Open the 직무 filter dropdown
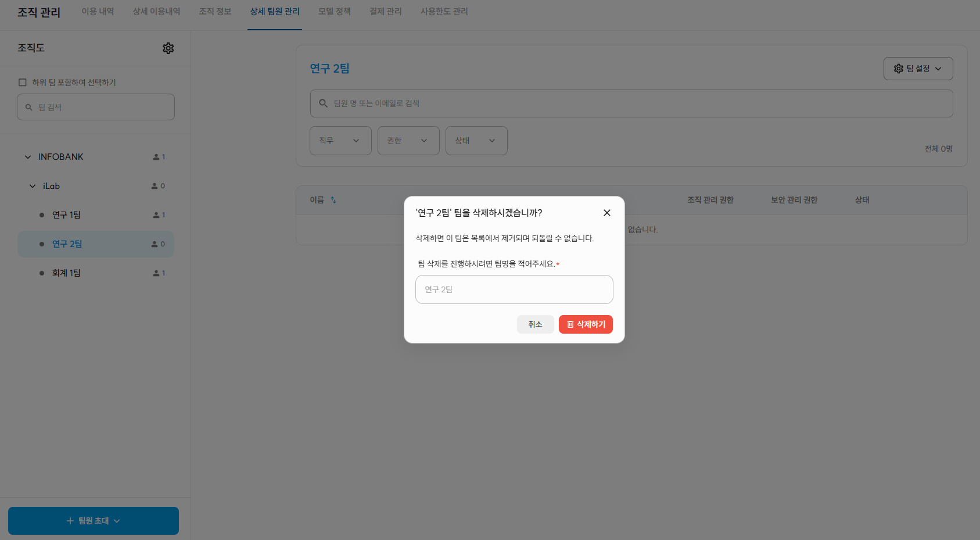This screenshot has width=980, height=540. [340, 141]
